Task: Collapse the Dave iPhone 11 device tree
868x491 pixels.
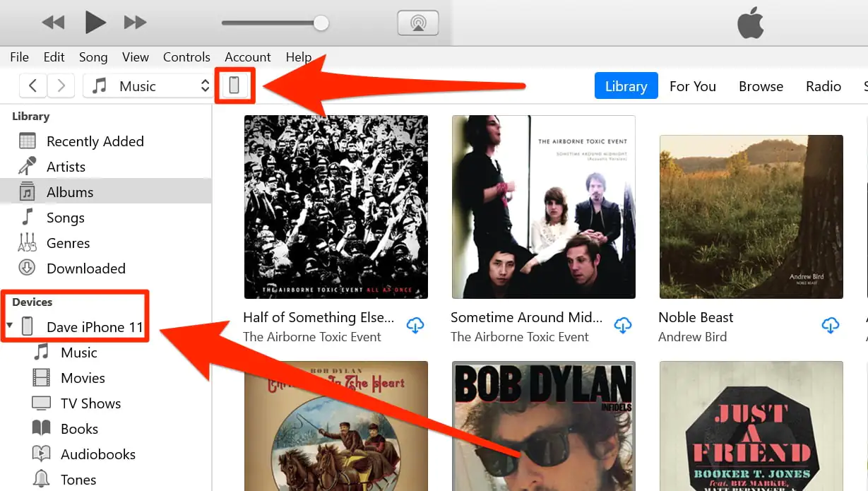Action: [x=9, y=327]
